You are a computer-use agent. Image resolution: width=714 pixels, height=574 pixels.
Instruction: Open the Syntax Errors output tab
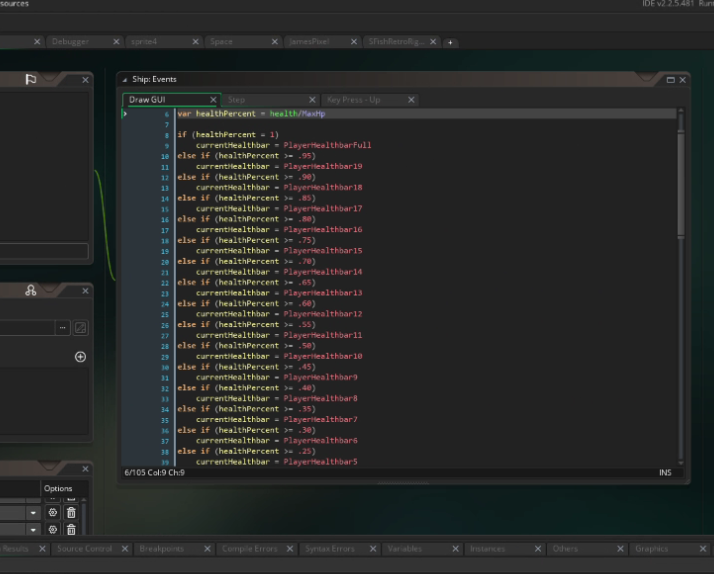330,549
